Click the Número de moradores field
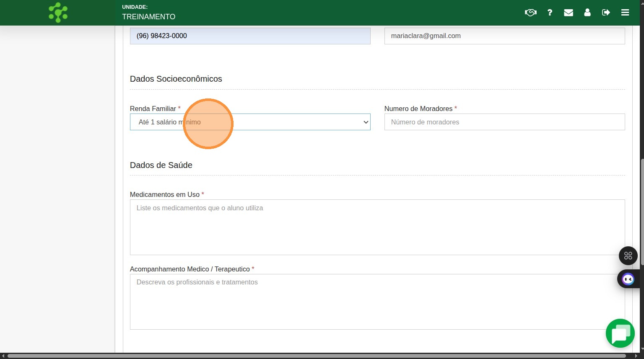The width and height of the screenshot is (644, 359). pos(504,122)
